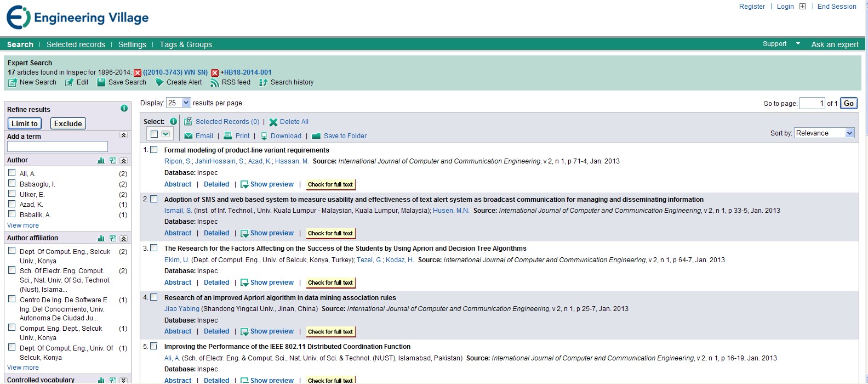Click the Go page button

tap(849, 103)
